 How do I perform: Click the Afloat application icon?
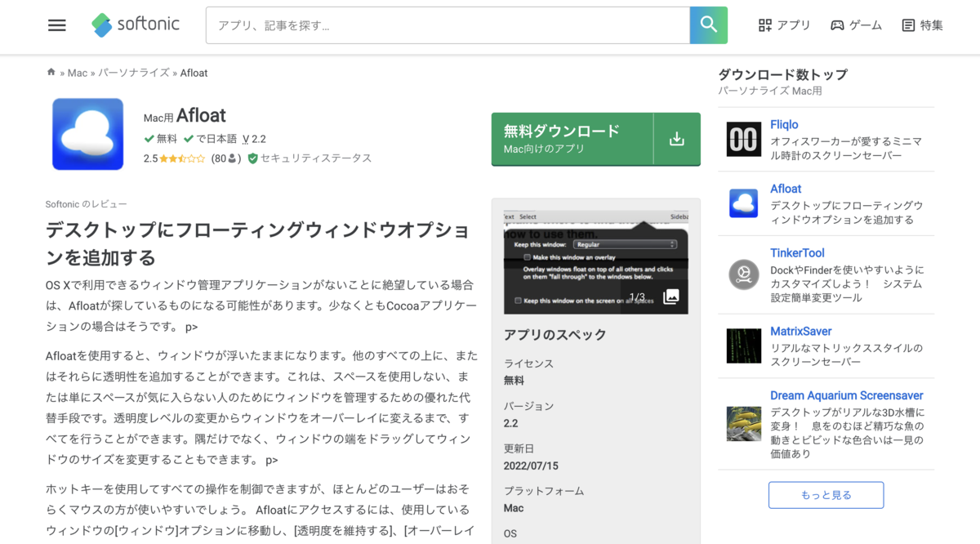click(x=87, y=134)
